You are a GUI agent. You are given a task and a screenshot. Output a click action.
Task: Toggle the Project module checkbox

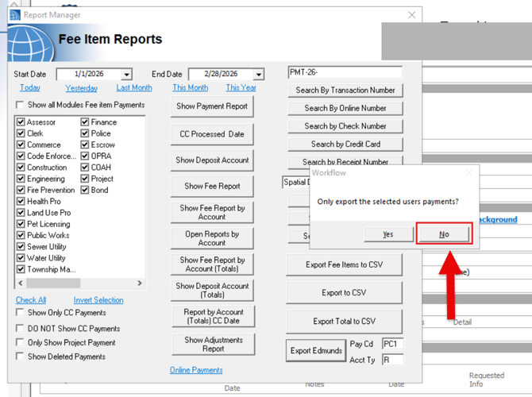(85, 179)
